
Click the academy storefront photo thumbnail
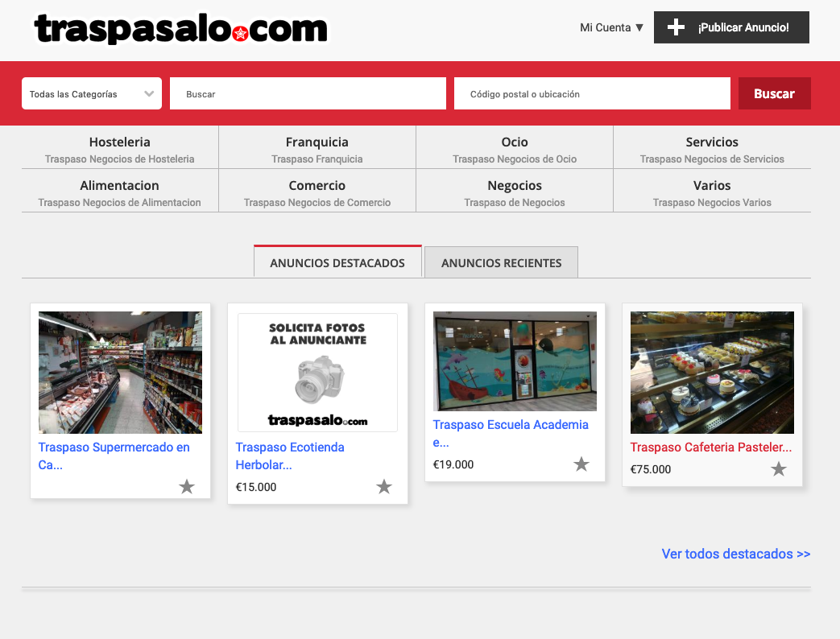point(515,361)
